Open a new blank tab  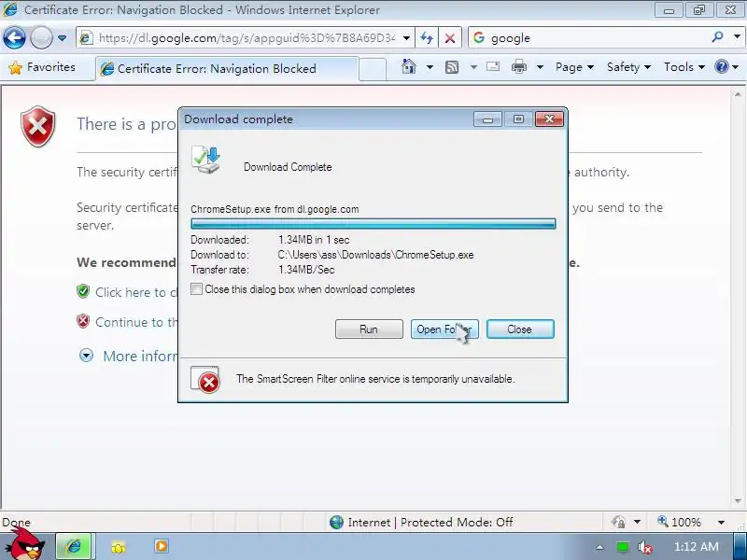372,69
